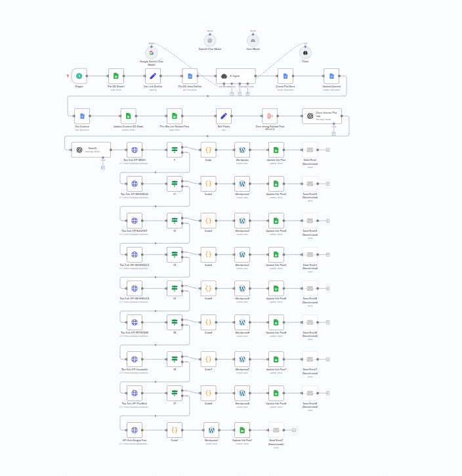Click plus button after Send Email9
The height and width of the screenshot is (476, 462).
point(294,429)
